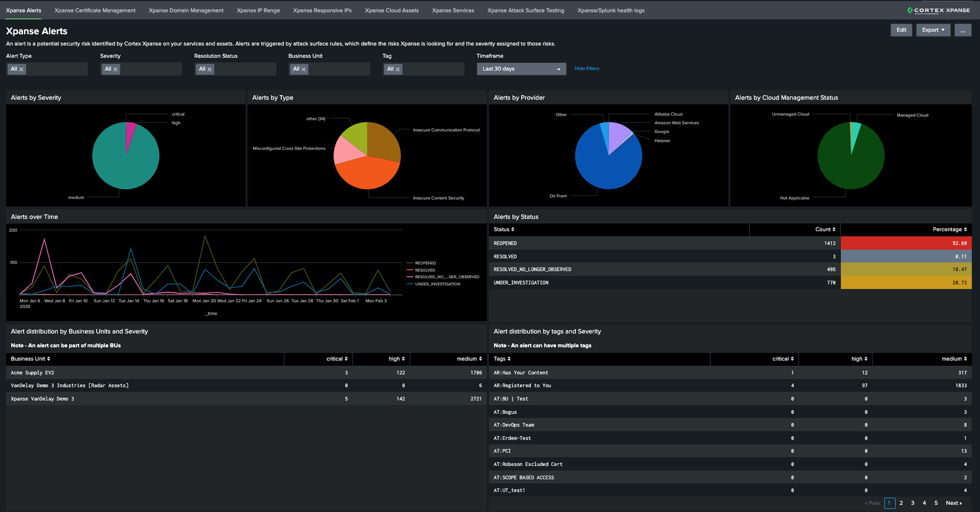
Task: Select the AT:PCI tag row
Action: 730,451
